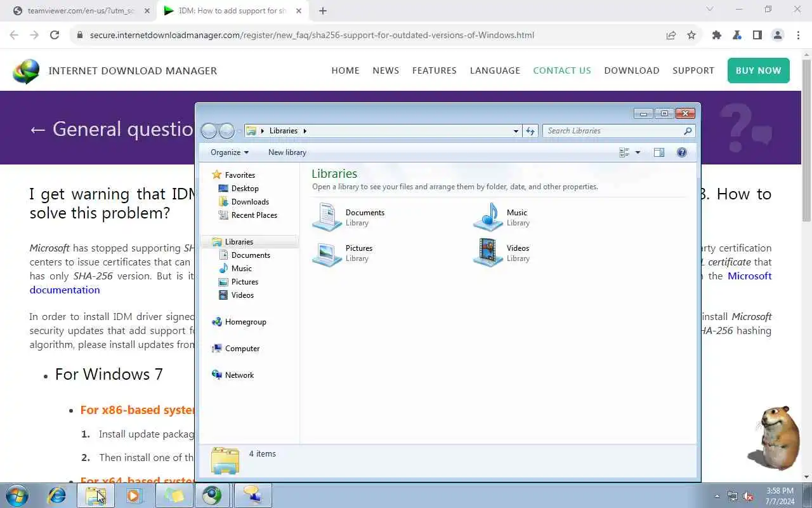Go back in Explorer window
The image size is (812, 508).
point(209,131)
